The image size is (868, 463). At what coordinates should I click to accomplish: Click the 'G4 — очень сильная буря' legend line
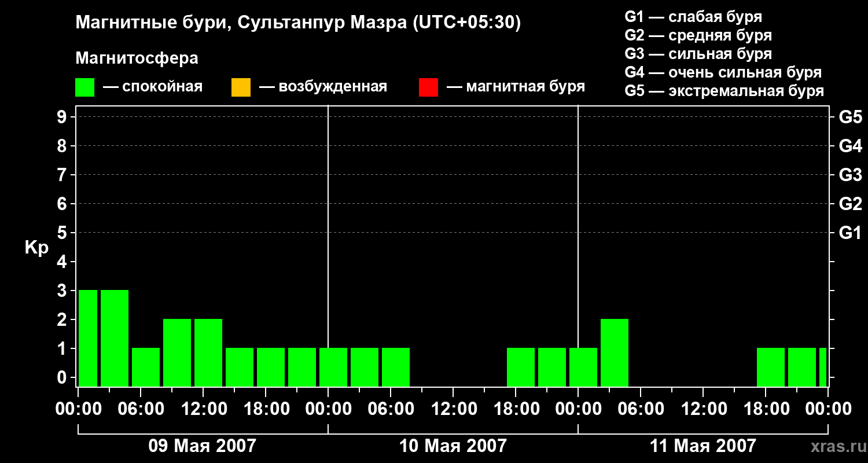(723, 72)
